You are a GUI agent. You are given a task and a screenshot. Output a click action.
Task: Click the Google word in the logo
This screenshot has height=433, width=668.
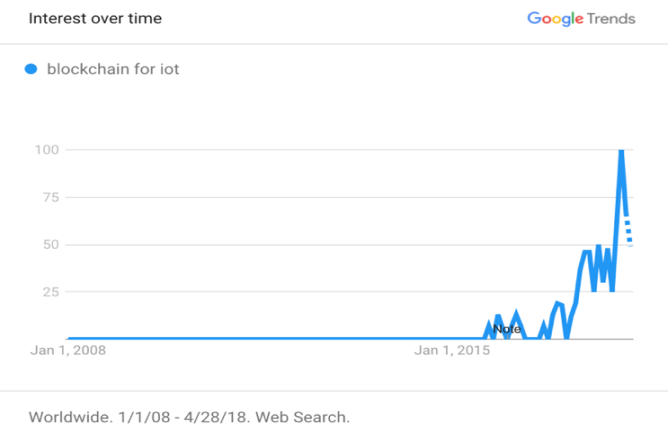tap(557, 19)
